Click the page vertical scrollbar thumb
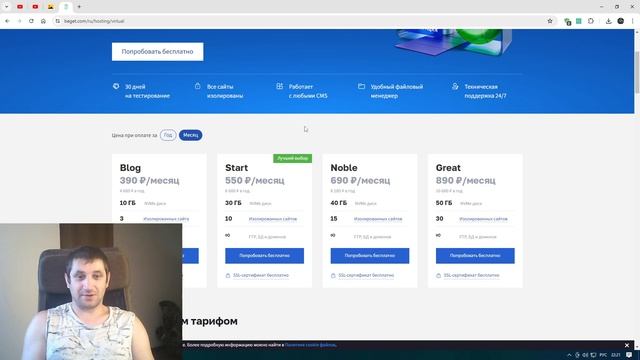 click(637, 73)
